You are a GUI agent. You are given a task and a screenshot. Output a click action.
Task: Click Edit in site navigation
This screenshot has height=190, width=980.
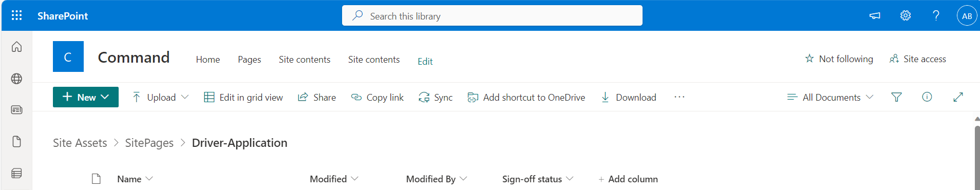425,61
